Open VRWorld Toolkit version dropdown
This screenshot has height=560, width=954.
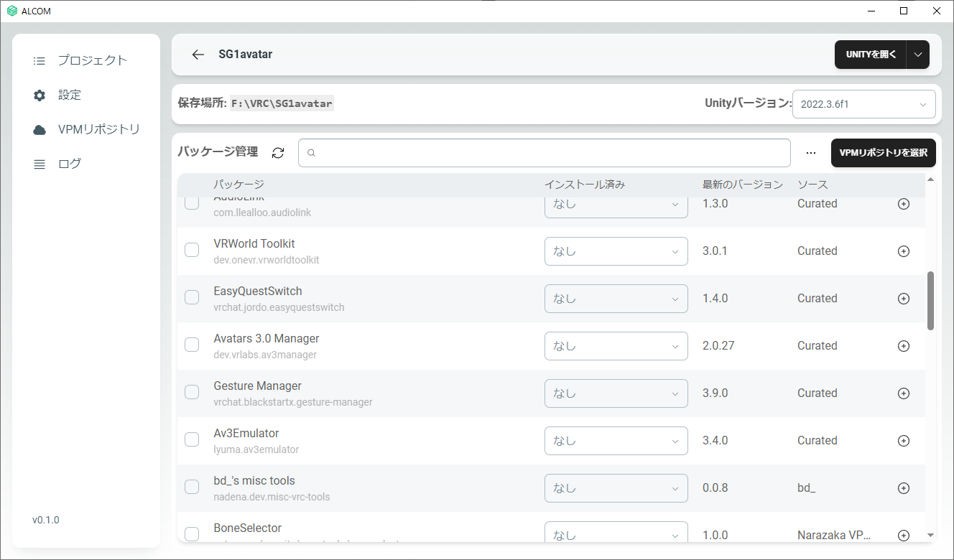point(616,251)
